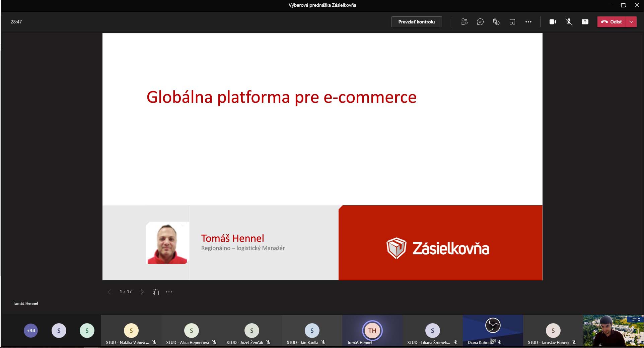Select Jozef Ženčák participant tile
Image resolution: width=644 pixels, height=348 pixels.
[x=252, y=330]
